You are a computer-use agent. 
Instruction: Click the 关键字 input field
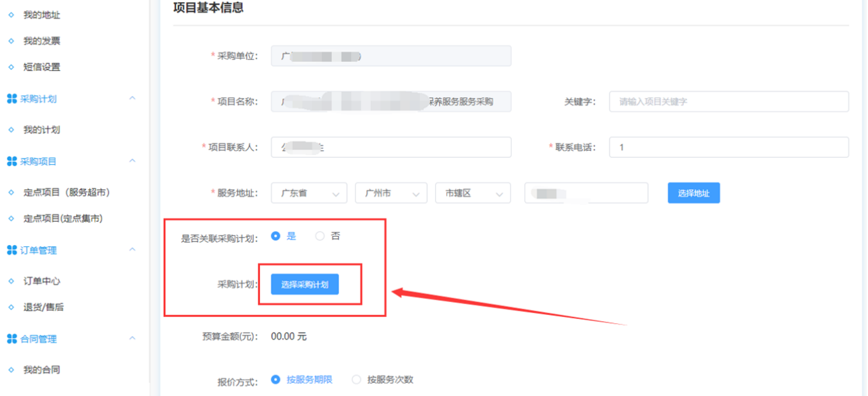(729, 101)
